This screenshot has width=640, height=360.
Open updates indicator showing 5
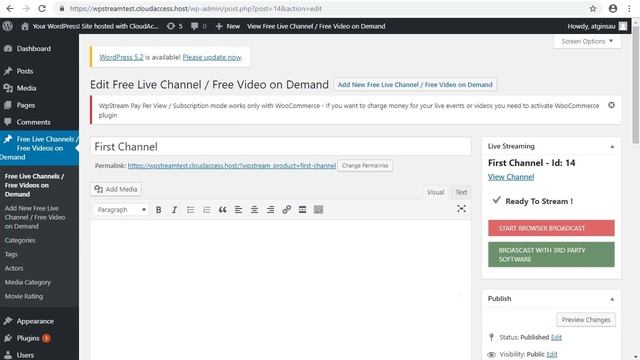[x=174, y=26]
